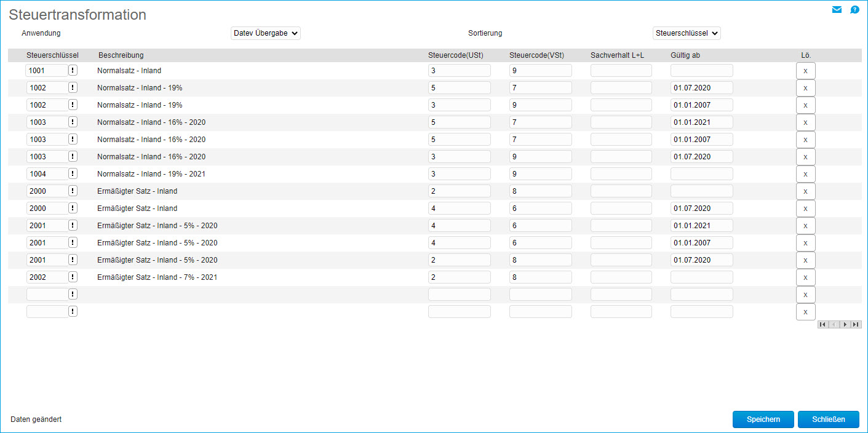
Task: Click the Speichern button
Action: click(x=763, y=419)
